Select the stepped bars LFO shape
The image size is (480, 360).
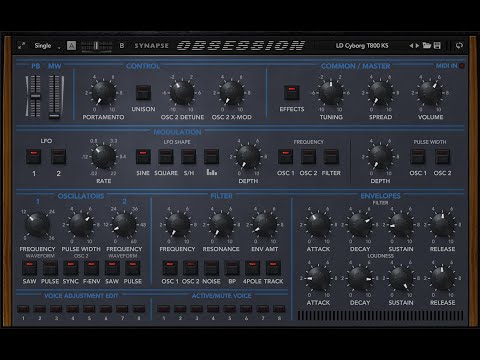tap(211, 156)
